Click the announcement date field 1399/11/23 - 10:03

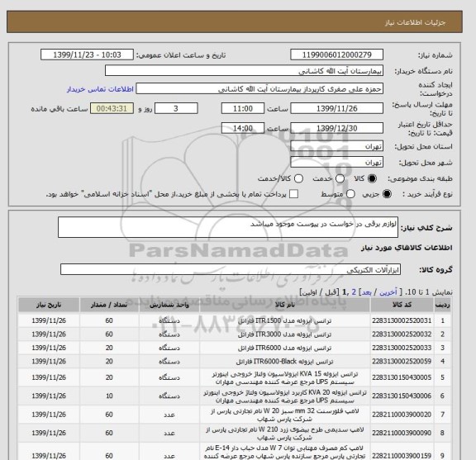[x=87, y=55]
